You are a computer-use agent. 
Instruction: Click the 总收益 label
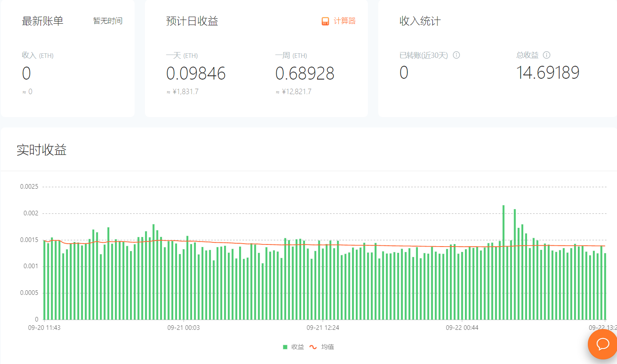527,55
